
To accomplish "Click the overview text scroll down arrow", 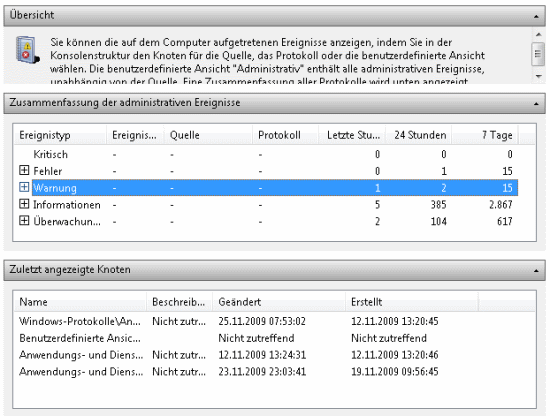I will (x=538, y=76).
